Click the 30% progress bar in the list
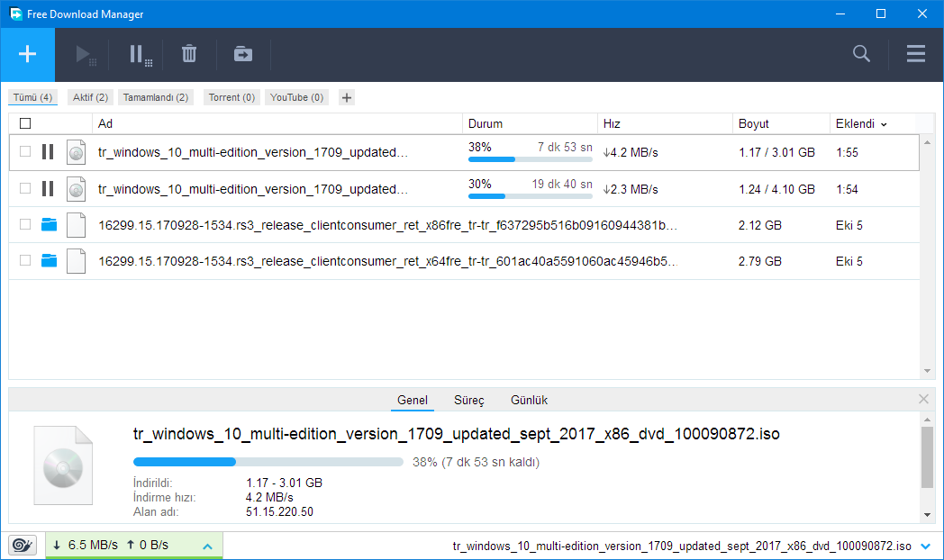Image resolution: width=944 pixels, height=560 pixels. coord(531,196)
